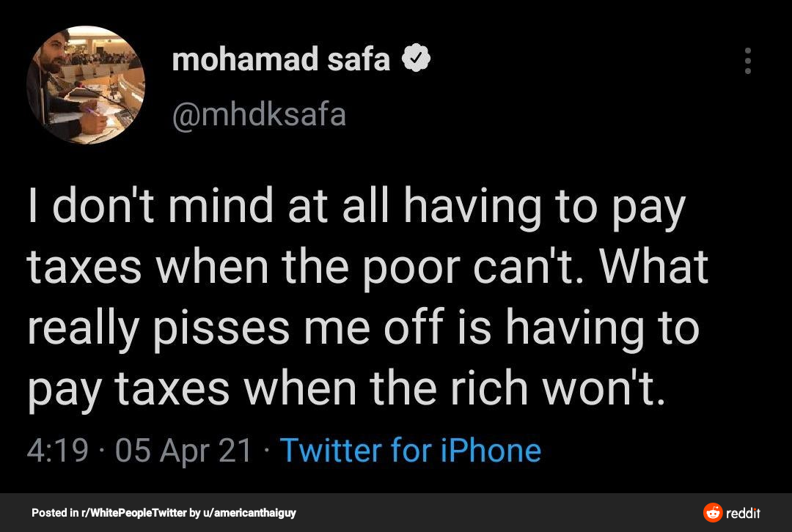Click the 4:19 tweet timestamp
The image size is (792, 532).
[57, 449]
